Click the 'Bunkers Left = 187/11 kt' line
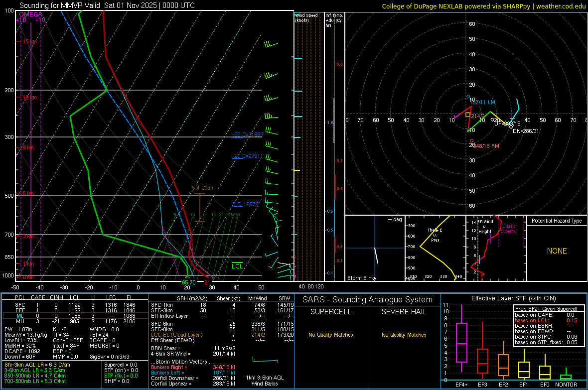Screen dimensions: 588x390 coord(193,373)
